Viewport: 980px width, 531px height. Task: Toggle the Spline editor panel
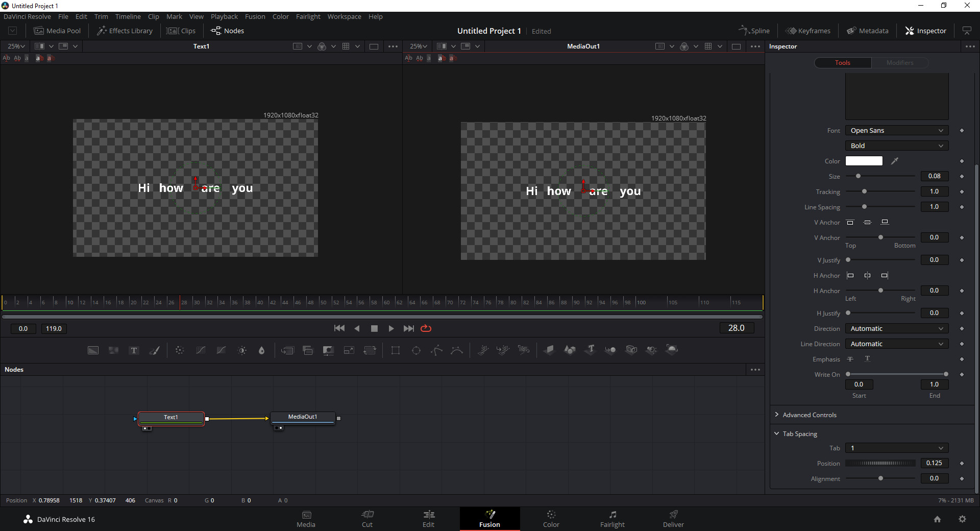[754, 31]
